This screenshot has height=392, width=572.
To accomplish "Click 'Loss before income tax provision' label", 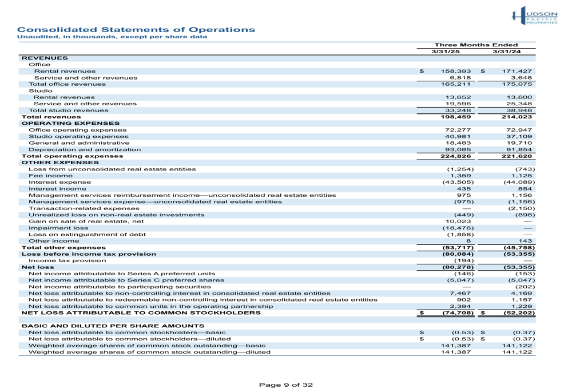I will [89, 254].
